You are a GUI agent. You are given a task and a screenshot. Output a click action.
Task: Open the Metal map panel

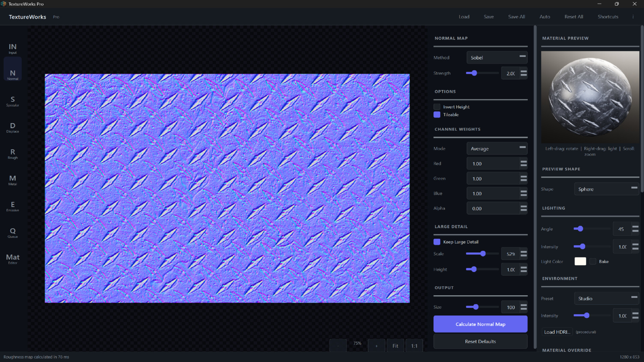[x=12, y=180]
